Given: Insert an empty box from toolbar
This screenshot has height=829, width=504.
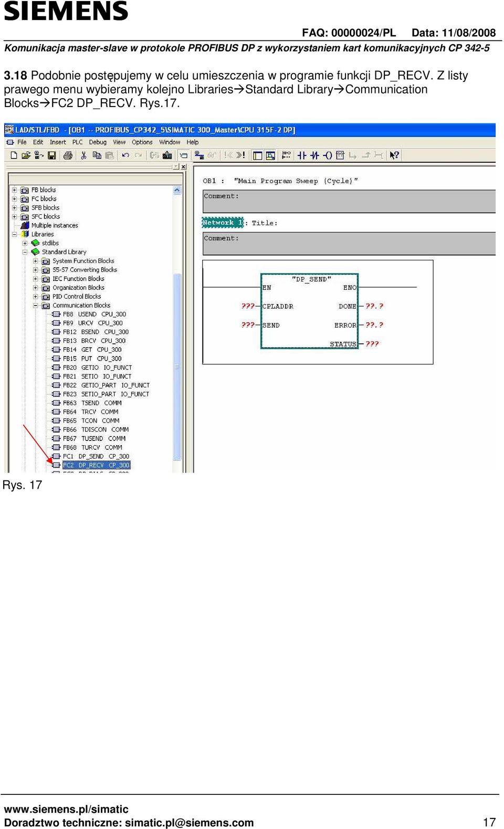Looking at the screenshot, I should pos(340,155).
